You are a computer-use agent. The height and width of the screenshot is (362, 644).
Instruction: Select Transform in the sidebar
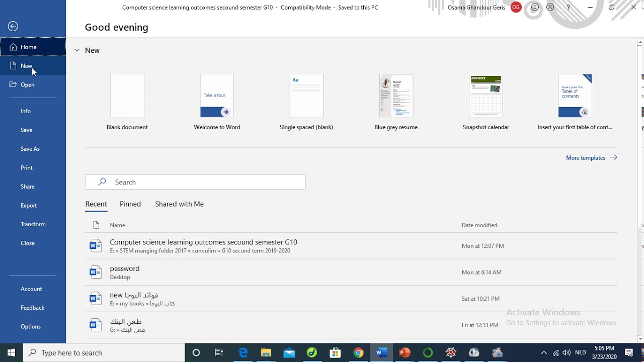[x=33, y=224]
